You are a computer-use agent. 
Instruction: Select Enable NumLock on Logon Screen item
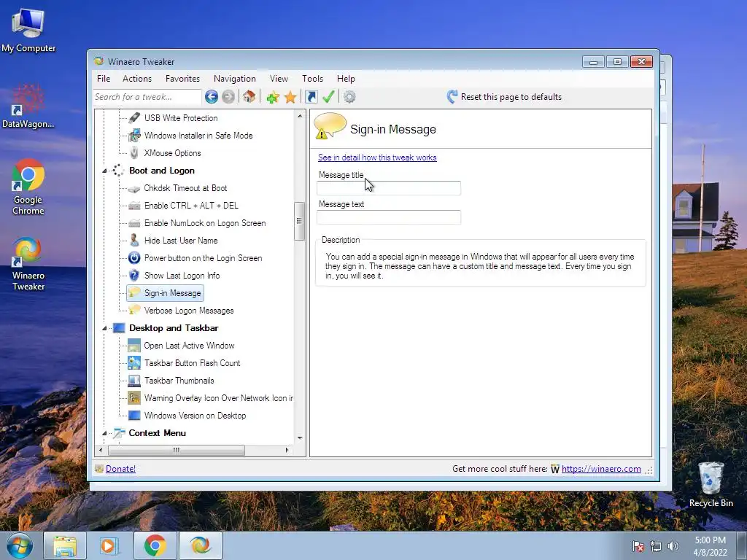[x=205, y=223]
